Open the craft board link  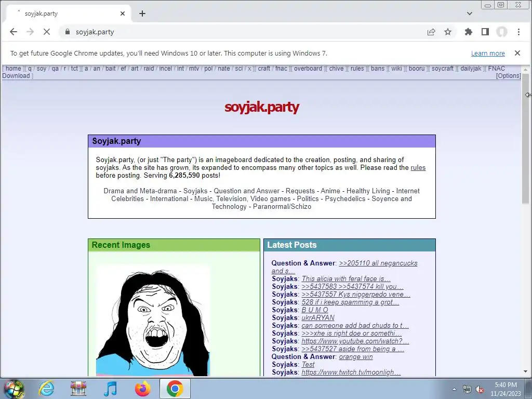pyautogui.click(x=264, y=69)
